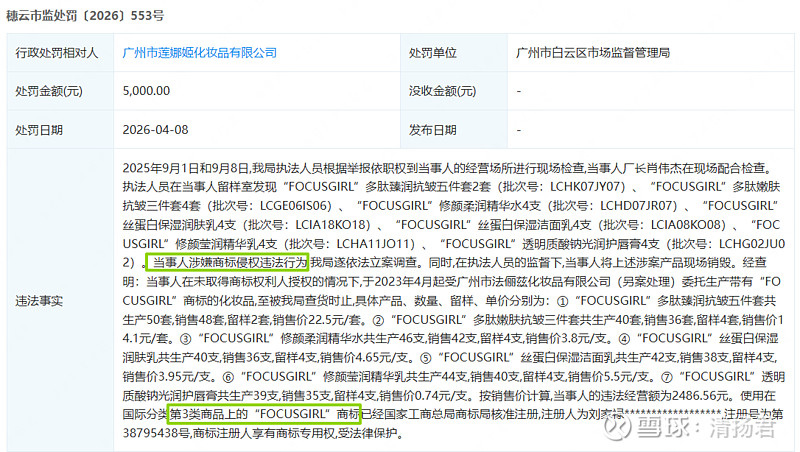
Task: Click the 没收金额(元) label cell
Action: (x=454, y=91)
